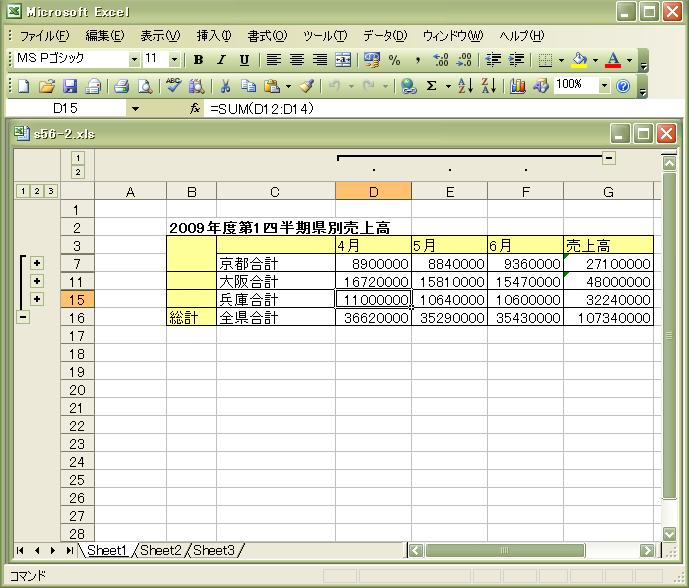Viewport: 689px width, 588px height.
Task: Sort ascending A to Z
Action: click(x=465, y=86)
